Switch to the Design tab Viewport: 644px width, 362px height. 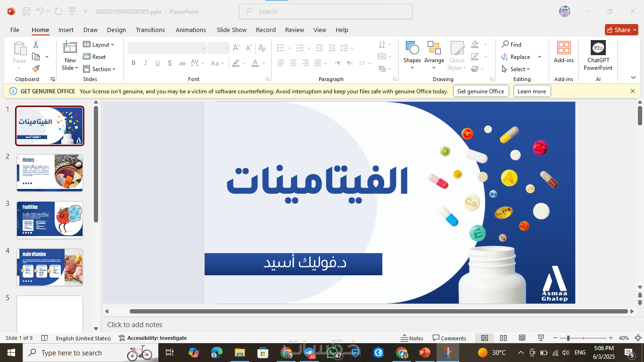(116, 30)
